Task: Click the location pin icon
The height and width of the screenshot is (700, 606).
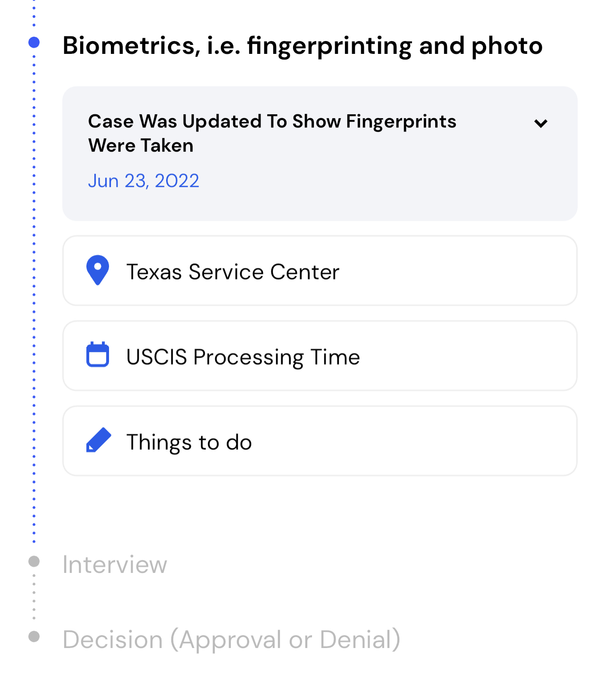Action: point(98,270)
